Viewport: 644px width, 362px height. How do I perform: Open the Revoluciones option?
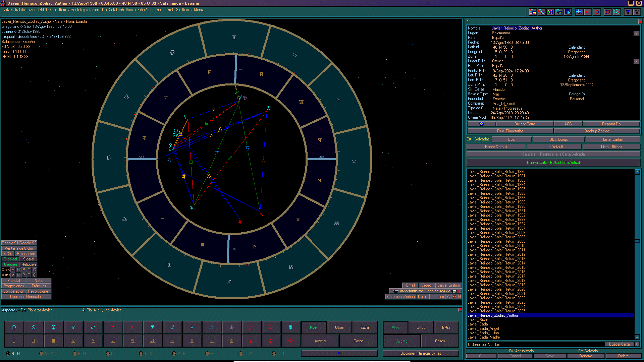coord(39,291)
